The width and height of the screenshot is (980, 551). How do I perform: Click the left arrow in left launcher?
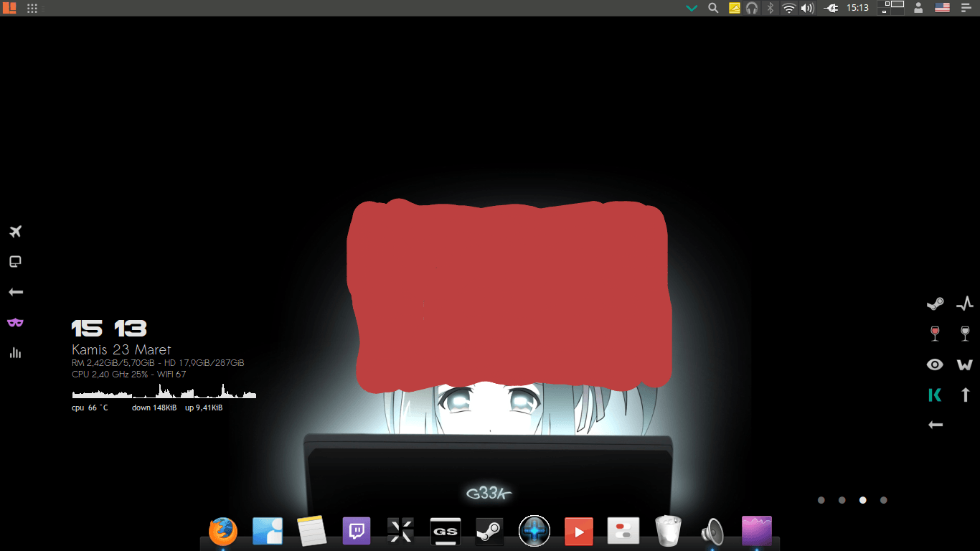pos(16,292)
